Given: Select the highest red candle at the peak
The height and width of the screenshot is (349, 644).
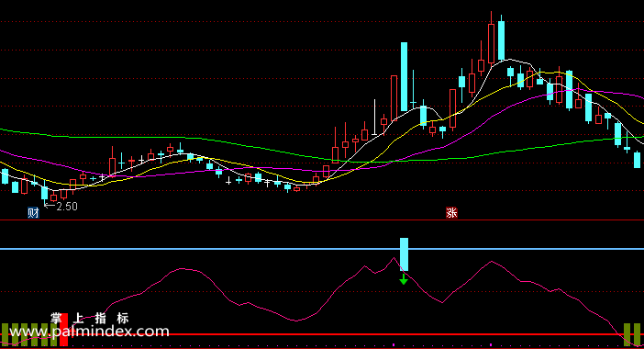Looking at the screenshot, I should pyautogui.click(x=491, y=43).
